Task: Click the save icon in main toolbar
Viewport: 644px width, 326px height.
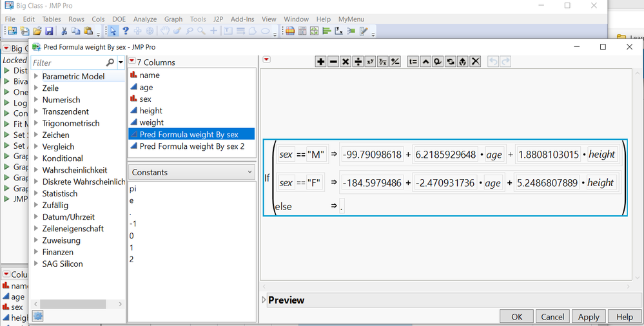Action: point(50,31)
